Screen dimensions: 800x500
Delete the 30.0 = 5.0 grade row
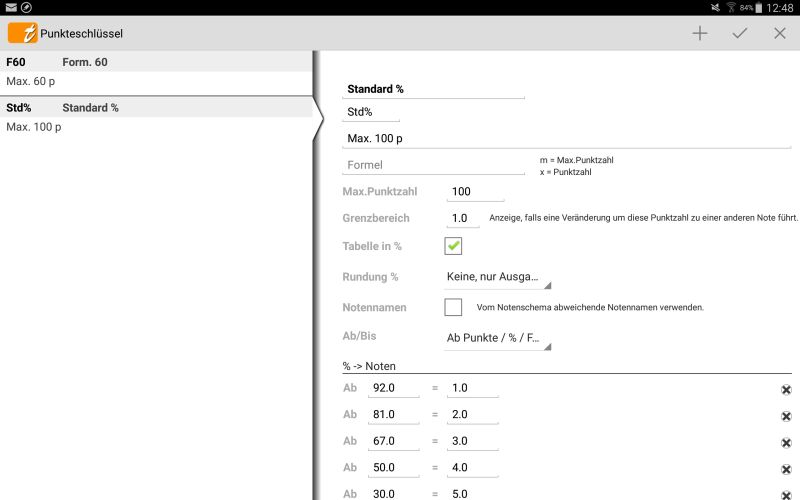coord(786,495)
